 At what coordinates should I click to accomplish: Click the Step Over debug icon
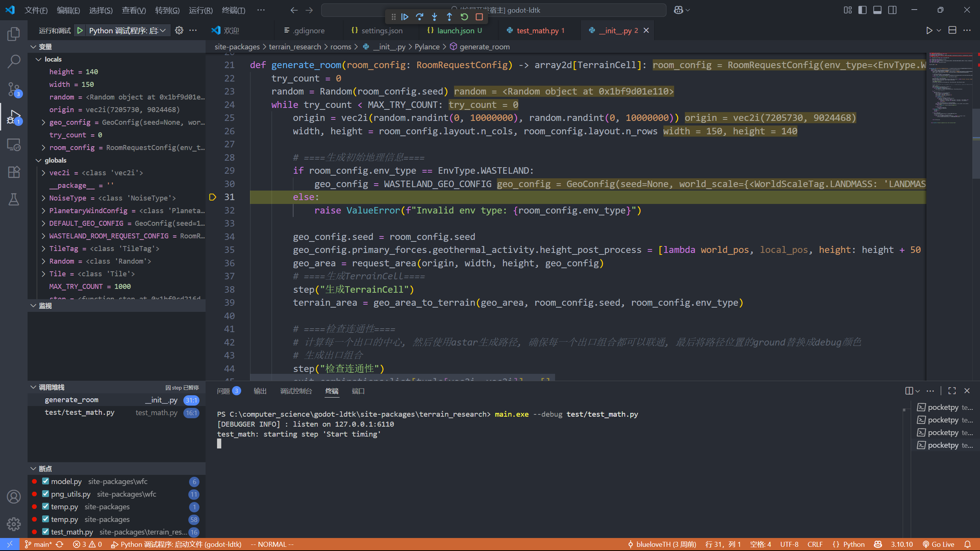point(420,17)
